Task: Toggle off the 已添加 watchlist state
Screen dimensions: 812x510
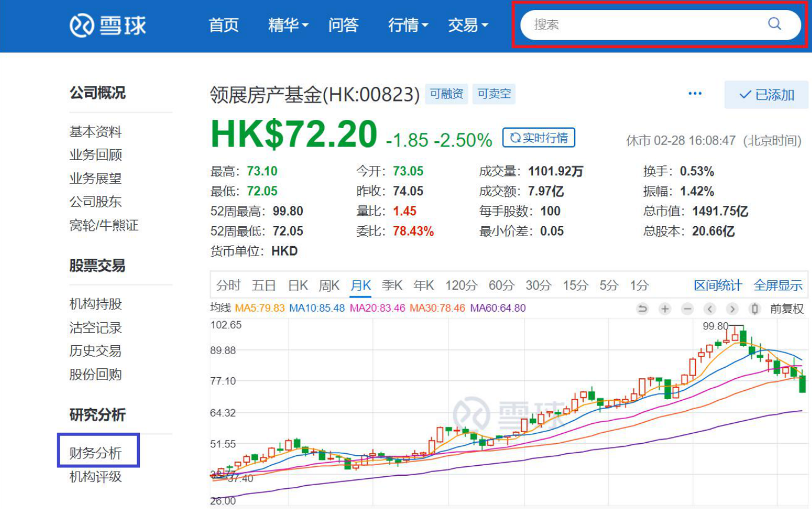Action: pyautogui.click(x=765, y=94)
